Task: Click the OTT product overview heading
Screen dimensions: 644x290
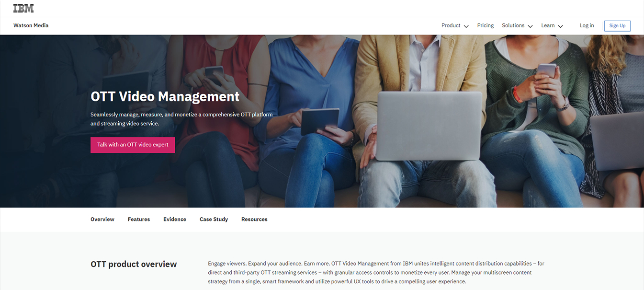Action: (x=134, y=264)
